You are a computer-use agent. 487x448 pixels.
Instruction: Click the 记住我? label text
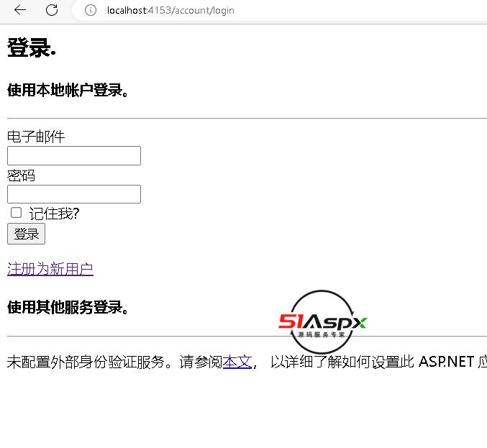54,214
